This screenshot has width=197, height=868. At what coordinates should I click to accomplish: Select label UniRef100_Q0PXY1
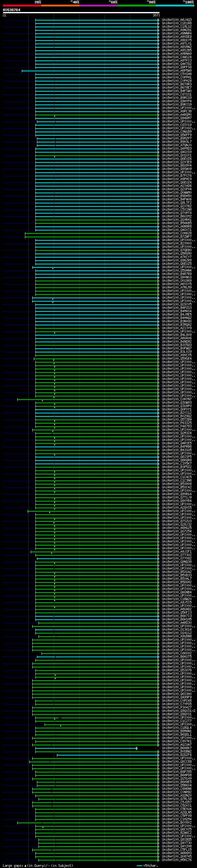176,409
